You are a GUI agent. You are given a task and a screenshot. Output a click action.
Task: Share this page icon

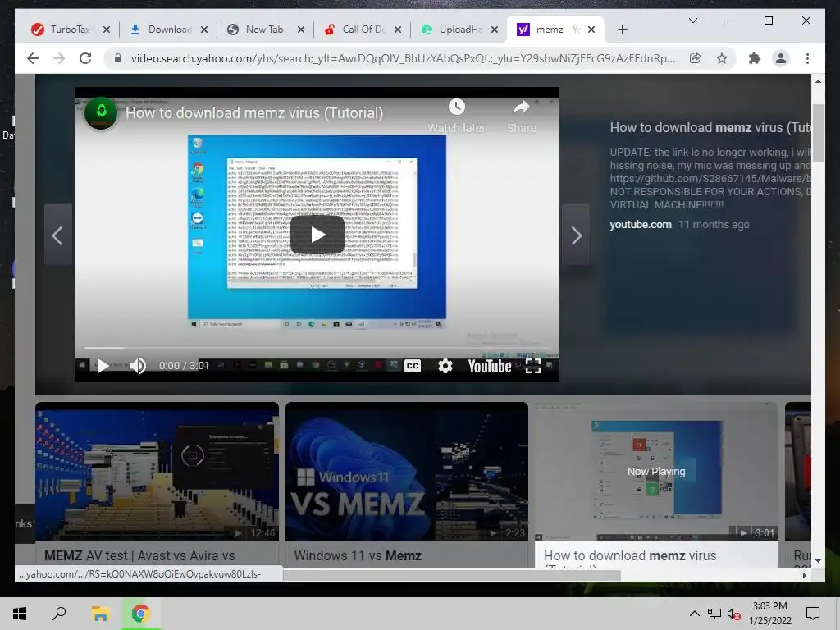695,58
